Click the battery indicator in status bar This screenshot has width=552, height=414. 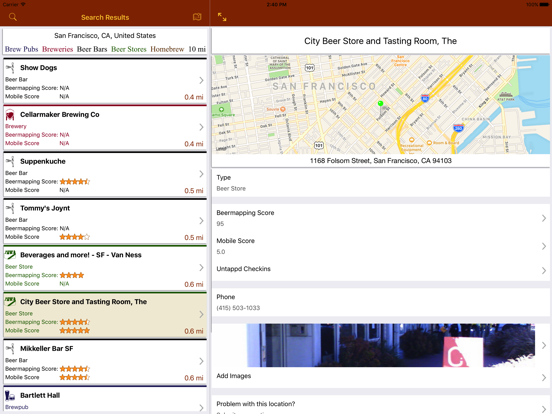(543, 5)
